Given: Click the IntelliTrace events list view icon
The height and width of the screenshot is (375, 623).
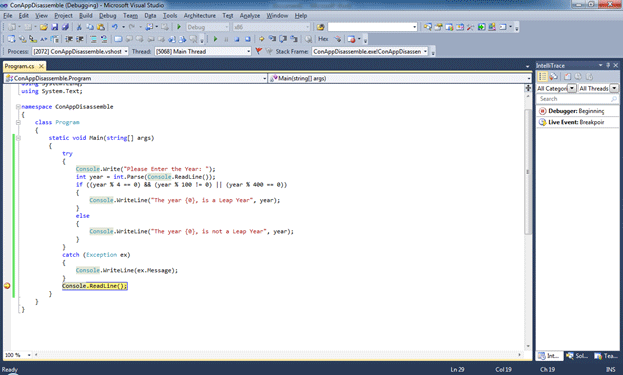Looking at the screenshot, I should tap(542, 76).
